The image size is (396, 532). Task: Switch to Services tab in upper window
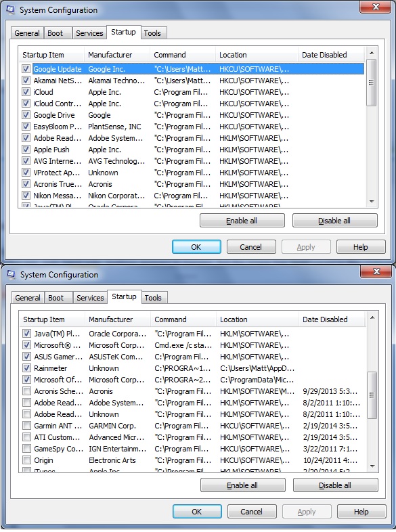pyautogui.click(x=89, y=33)
